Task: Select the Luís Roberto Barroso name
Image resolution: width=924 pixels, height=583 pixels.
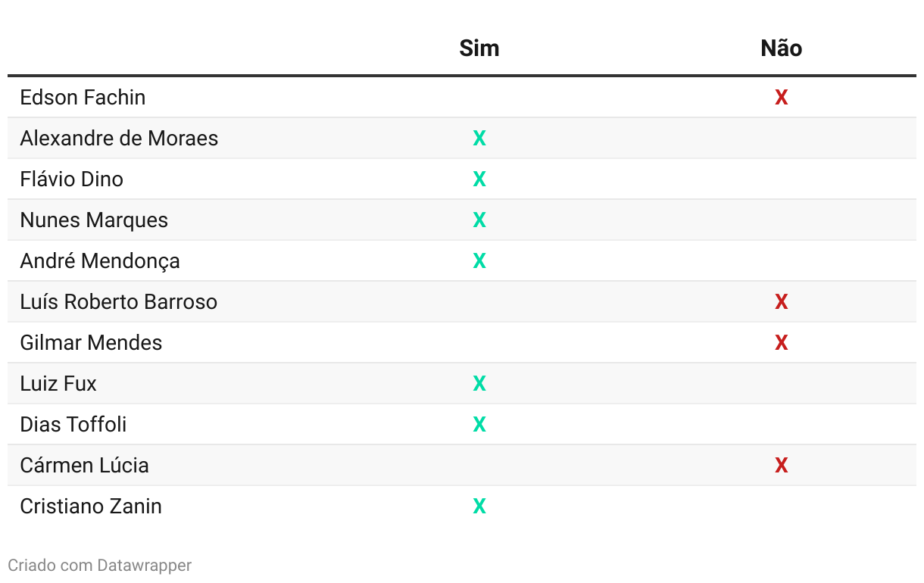Action: tap(119, 301)
